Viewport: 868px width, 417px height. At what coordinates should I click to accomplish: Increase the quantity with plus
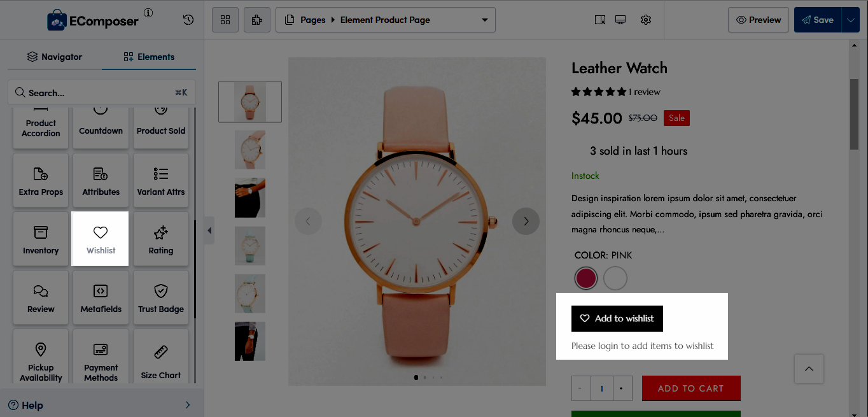(x=622, y=388)
